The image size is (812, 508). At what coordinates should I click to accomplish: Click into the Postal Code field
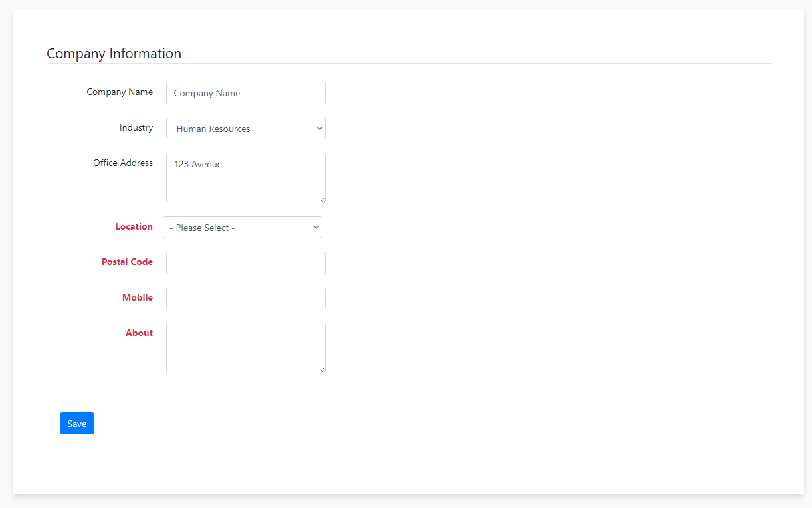[x=245, y=263]
